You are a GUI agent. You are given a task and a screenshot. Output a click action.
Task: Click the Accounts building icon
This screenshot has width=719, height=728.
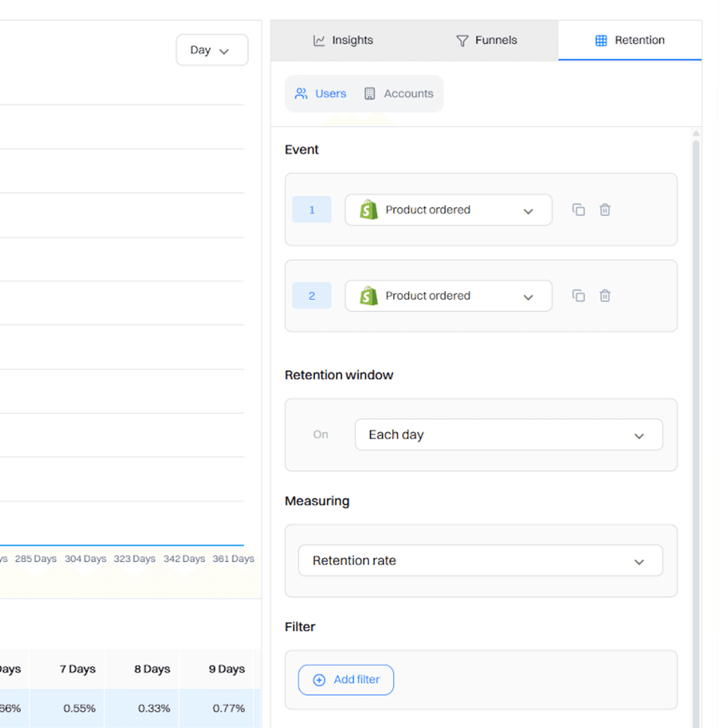pyautogui.click(x=369, y=93)
